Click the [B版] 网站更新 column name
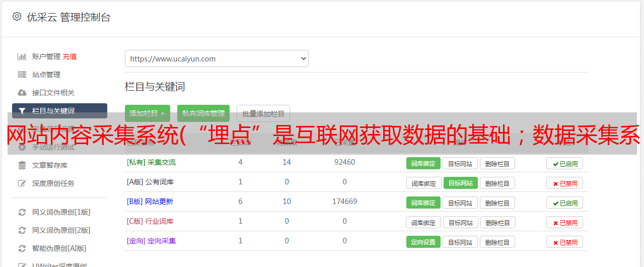The width and height of the screenshot is (644, 267). (x=150, y=202)
